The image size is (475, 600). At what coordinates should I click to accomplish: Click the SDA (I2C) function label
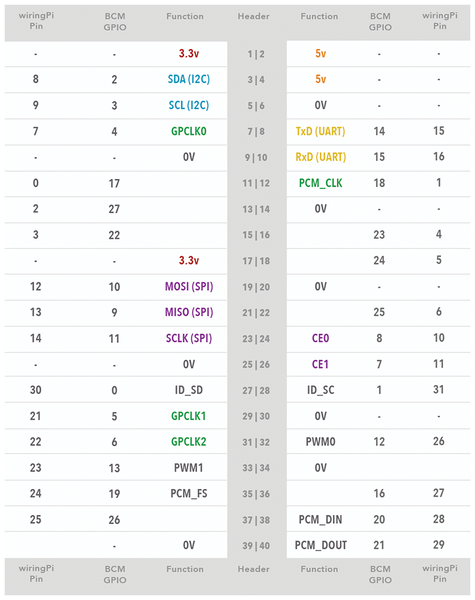(189, 79)
